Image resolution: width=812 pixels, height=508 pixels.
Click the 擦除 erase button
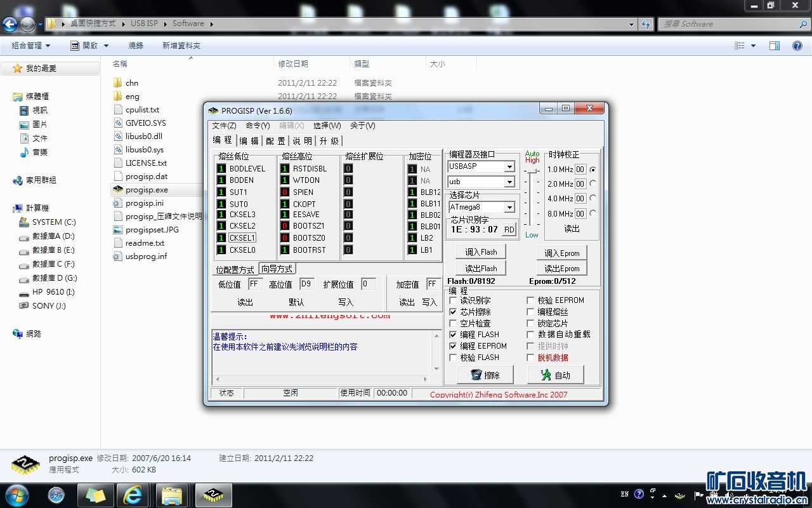(485, 375)
